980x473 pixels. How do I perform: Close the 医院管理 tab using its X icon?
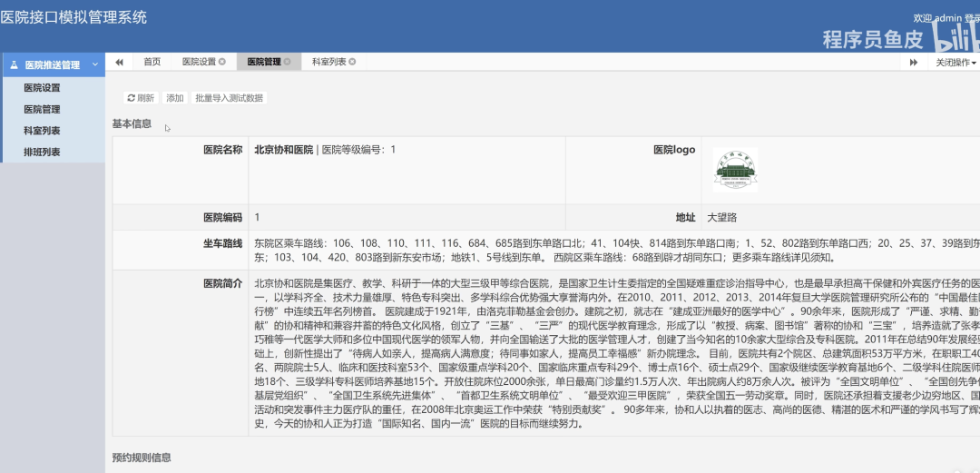click(x=287, y=62)
